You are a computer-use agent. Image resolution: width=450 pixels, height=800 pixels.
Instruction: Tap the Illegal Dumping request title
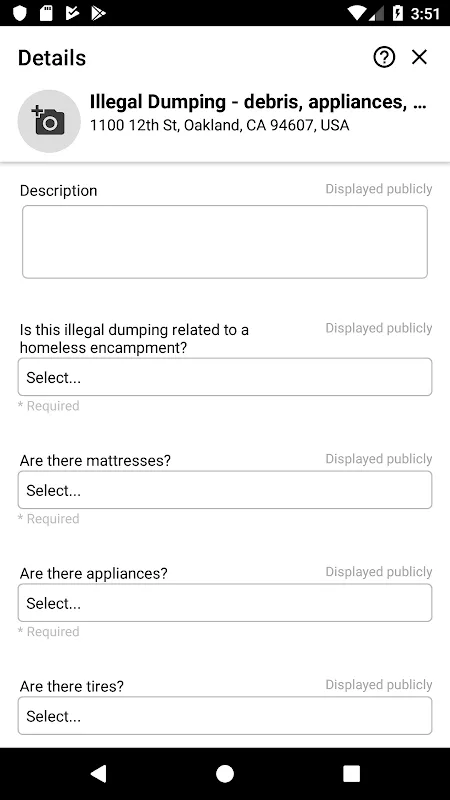tap(258, 102)
